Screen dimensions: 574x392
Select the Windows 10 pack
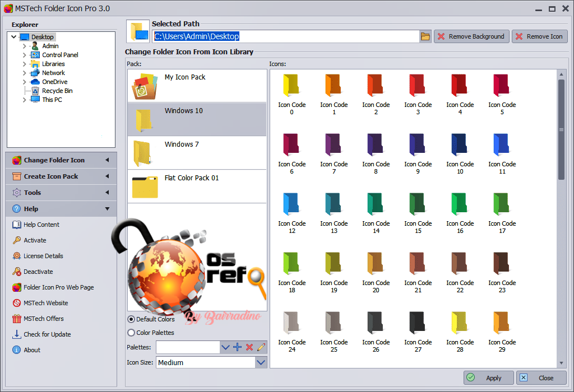197,119
